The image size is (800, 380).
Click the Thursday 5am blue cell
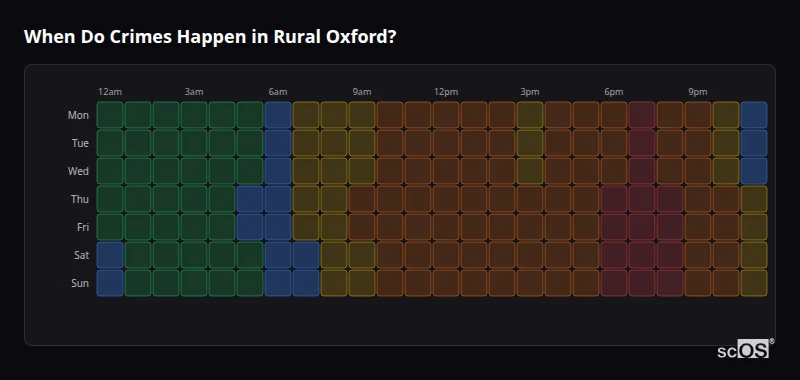[x=250, y=199]
